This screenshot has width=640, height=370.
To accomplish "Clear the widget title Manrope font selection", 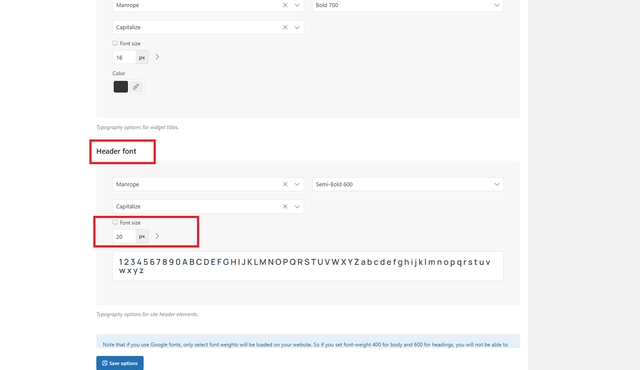I will 285,5.
